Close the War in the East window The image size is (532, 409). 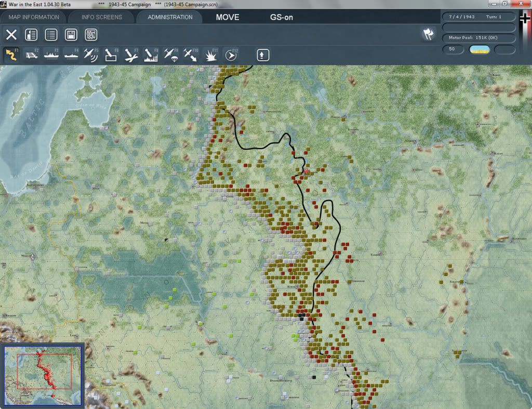[521, 4]
